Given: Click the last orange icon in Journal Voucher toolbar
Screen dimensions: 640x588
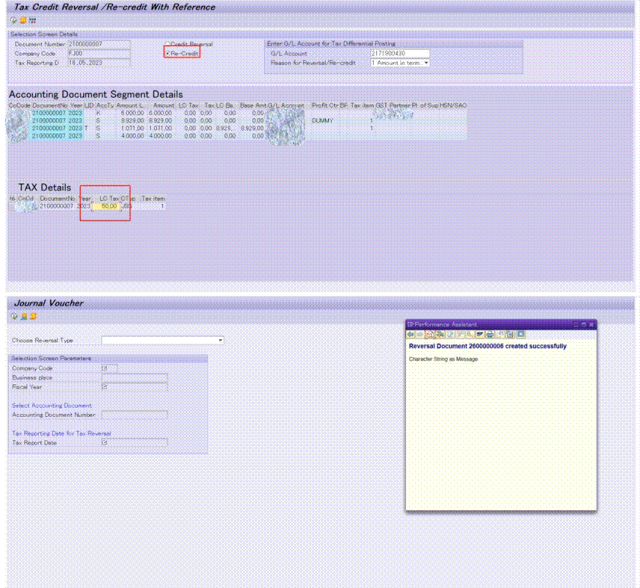Looking at the screenshot, I should (33, 316).
